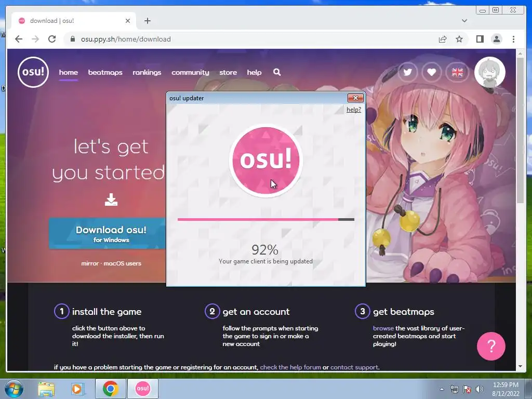Reload the page with refresh icon
Viewport: 532px width, 399px height.
(x=52, y=39)
